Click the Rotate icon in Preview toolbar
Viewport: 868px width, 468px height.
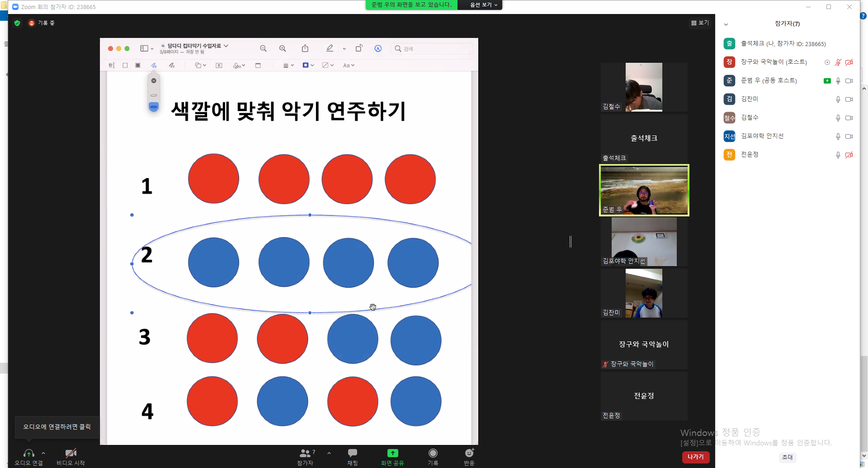coord(359,48)
